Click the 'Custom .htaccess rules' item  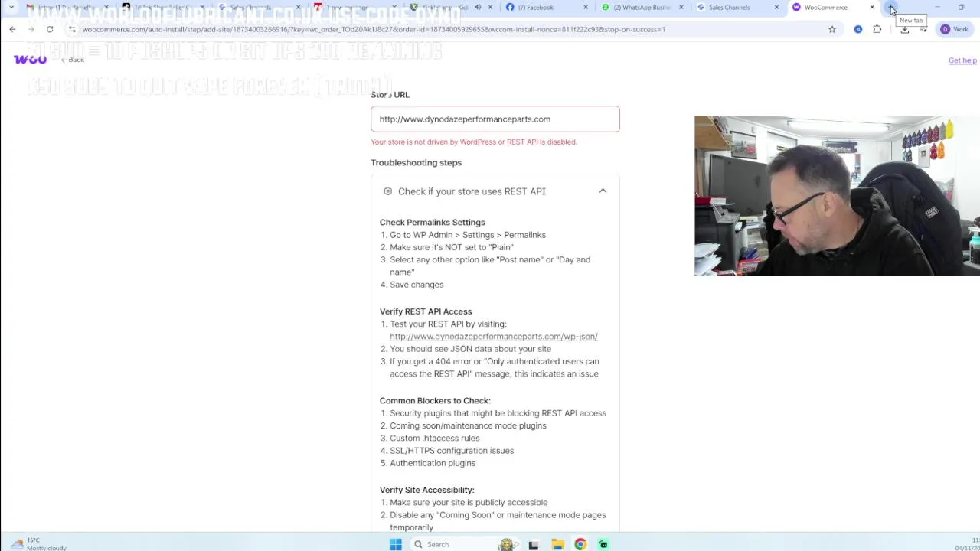(x=434, y=439)
